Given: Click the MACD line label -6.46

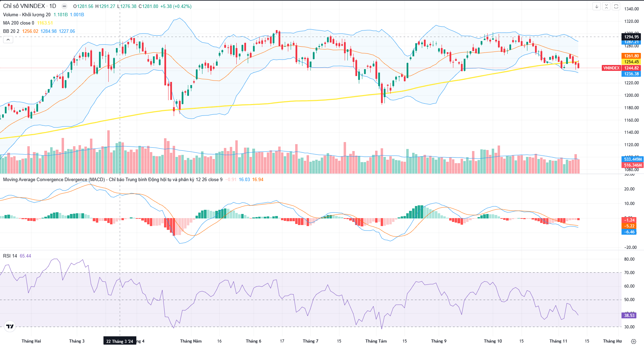Looking at the screenshot, I should [629, 232].
